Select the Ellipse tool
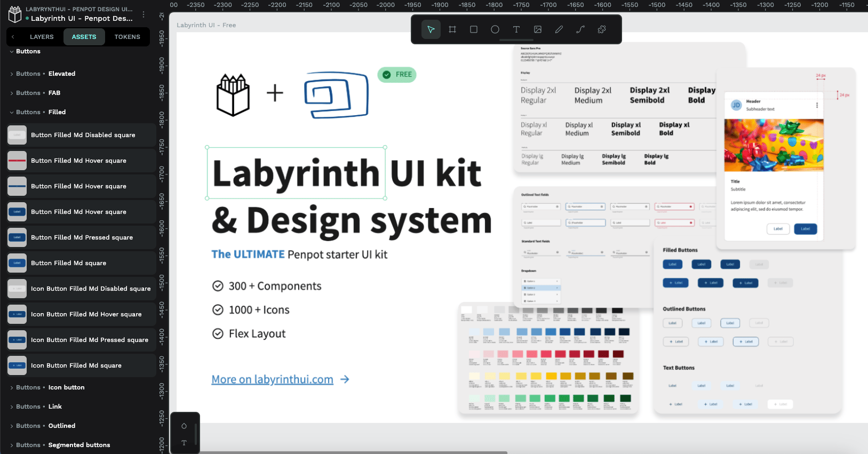The image size is (868, 454). 495,29
